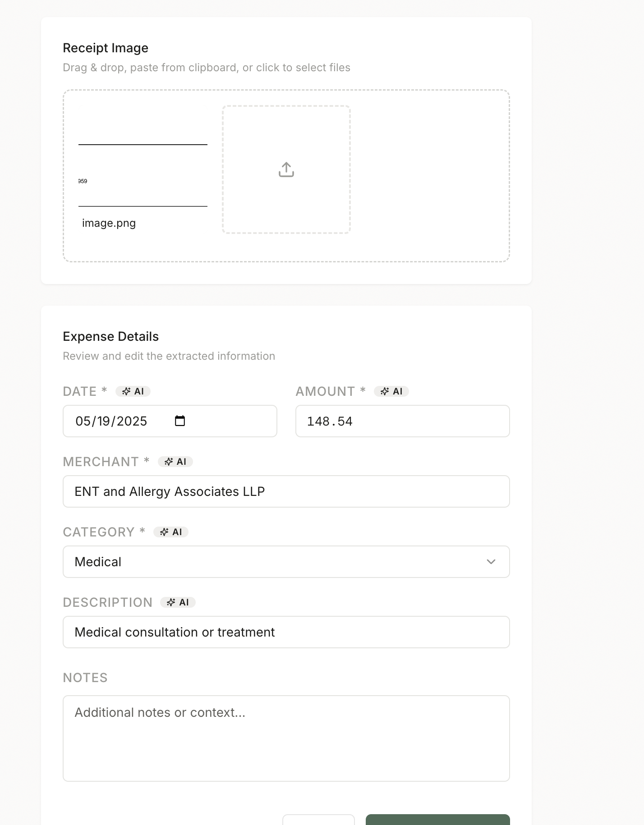This screenshot has width=644, height=825.
Task: Click the Notes text area
Action: (286, 738)
